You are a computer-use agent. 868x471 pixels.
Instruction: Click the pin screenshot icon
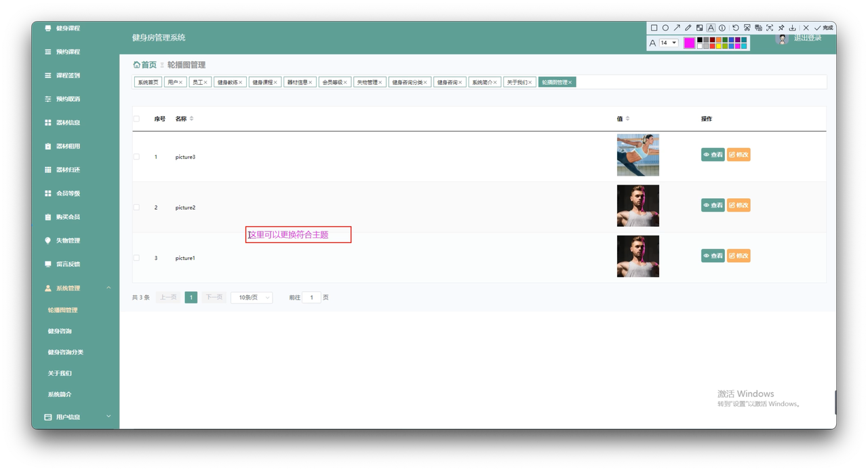(x=781, y=28)
